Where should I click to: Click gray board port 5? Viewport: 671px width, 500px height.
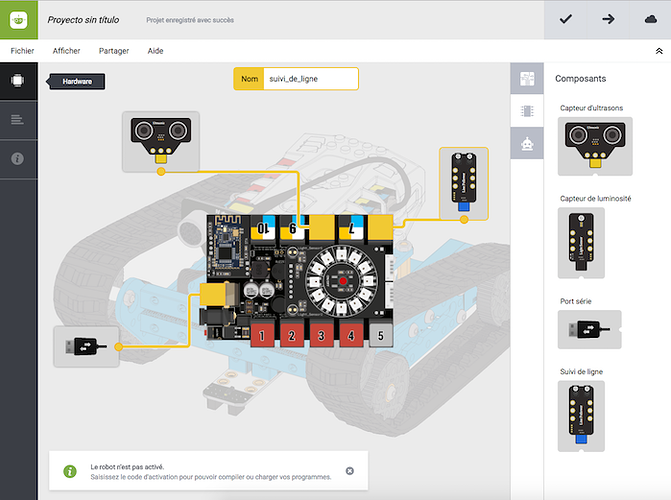tap(380, 335)
